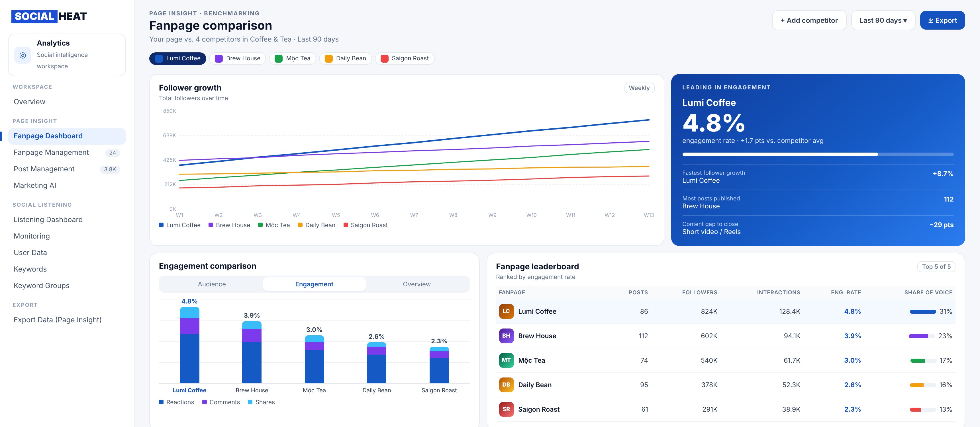Open Fanpage Dashboard in sidebar
980x427 pixels.
(67, 136)
